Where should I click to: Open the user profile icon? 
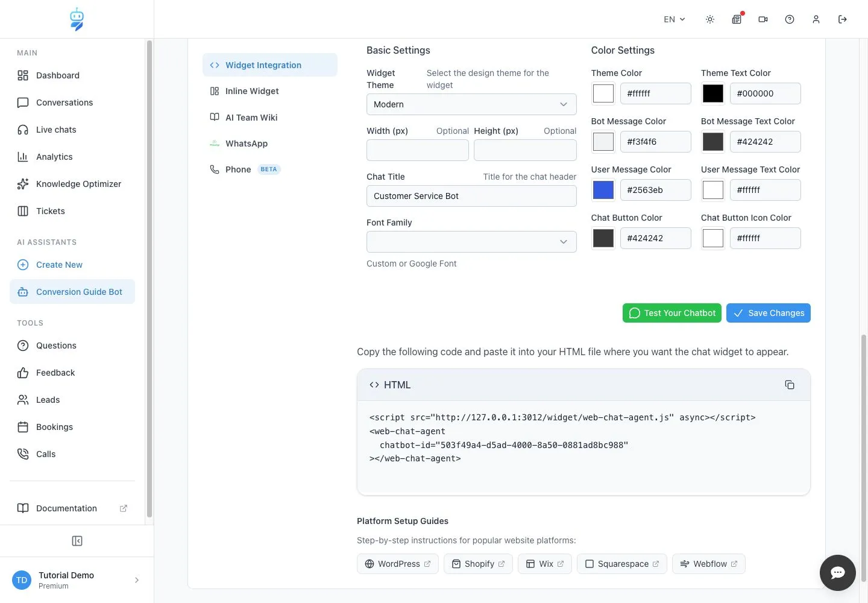pyautogui.click(x=816, y=19)
